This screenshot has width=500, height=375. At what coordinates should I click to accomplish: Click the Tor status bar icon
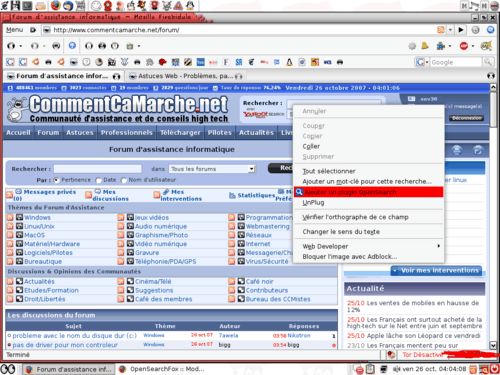[x=391, y=355]
